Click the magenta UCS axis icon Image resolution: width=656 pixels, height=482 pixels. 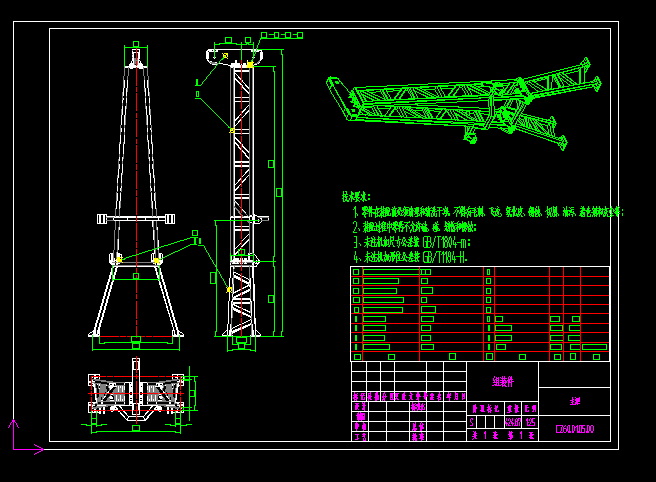point(26,437)
